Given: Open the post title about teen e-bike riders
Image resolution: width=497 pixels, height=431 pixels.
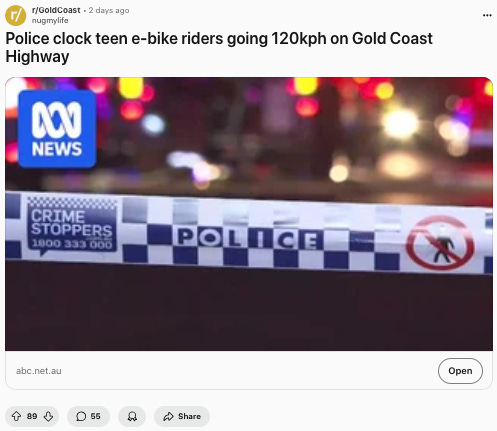Looking at the screenshot, I should point(219,47).
